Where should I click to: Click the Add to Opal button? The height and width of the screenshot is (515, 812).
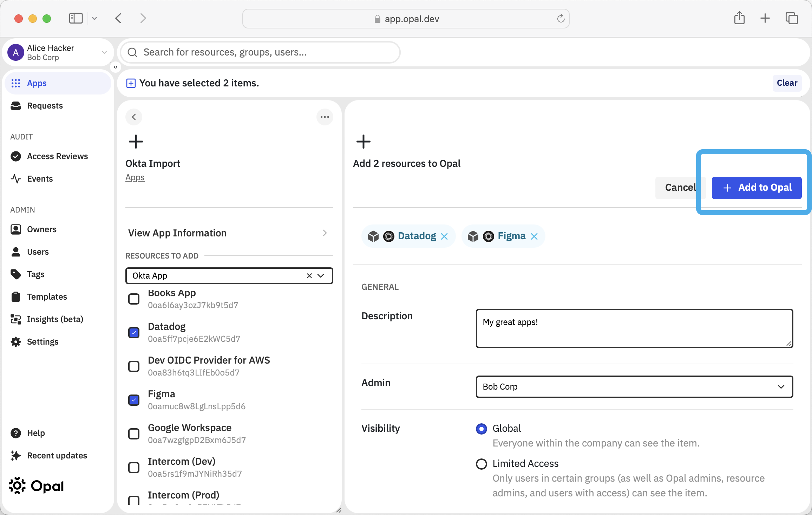coord(757,188)
